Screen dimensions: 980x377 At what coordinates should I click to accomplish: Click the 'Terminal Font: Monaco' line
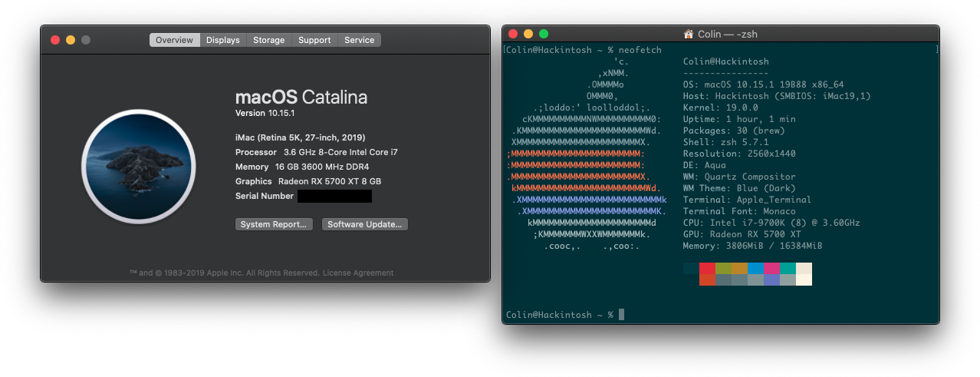(739, 211)
